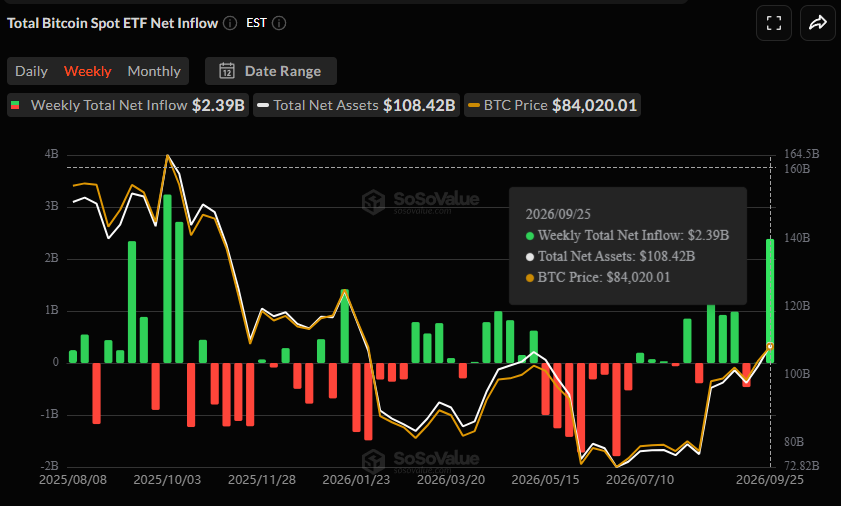The height and width of the screenshot is (506, 841).
Task: Click tooltip line BTC Price: $84,020.01
Action: (x=598, y=277)
